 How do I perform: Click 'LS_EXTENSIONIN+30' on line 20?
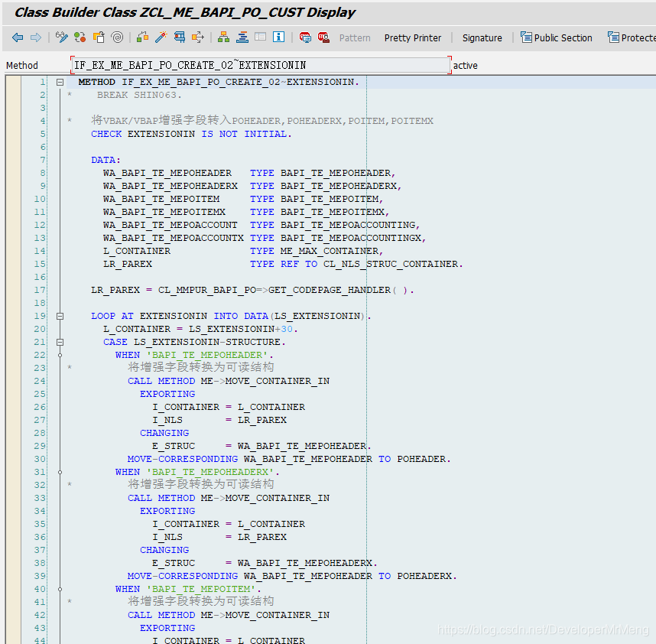(x=241, y=329)
